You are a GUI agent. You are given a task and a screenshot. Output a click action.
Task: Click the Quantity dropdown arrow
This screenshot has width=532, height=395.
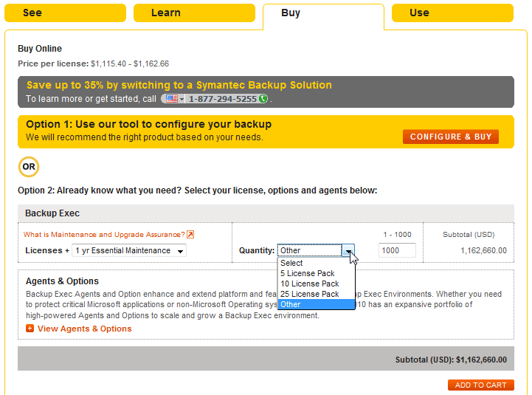[x=348, y=250]
